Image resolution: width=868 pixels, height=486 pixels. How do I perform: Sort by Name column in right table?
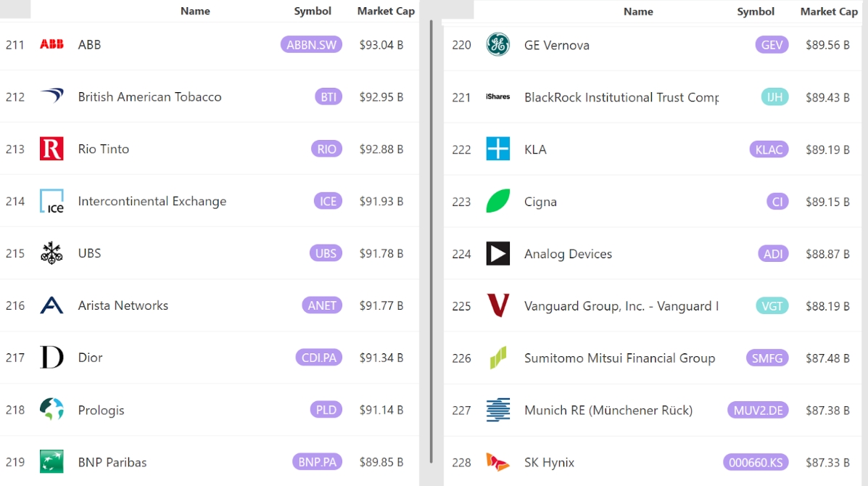pyautogui.click(x=638, y=12)
